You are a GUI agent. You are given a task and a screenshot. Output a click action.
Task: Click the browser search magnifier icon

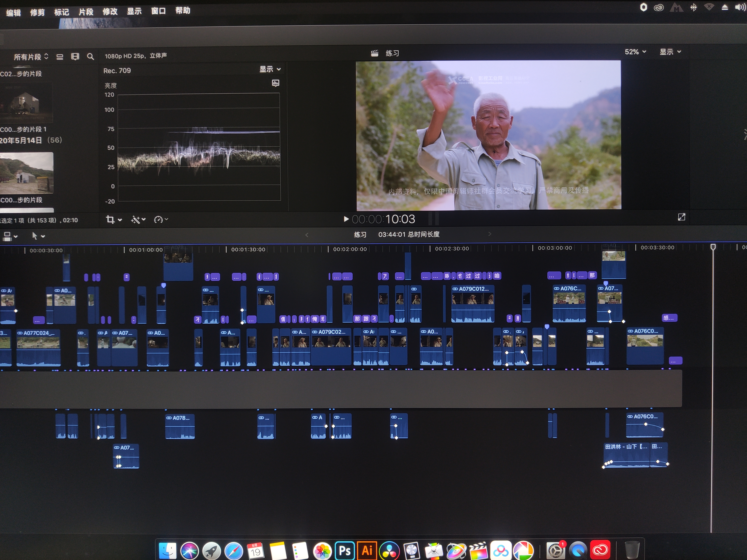[x=90, y=56]
